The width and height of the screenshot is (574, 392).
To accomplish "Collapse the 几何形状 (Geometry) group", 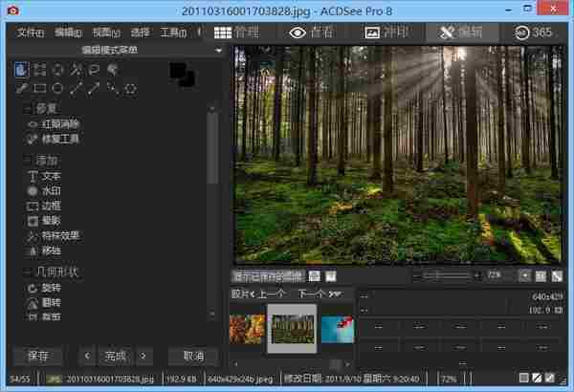I will 26,272.
